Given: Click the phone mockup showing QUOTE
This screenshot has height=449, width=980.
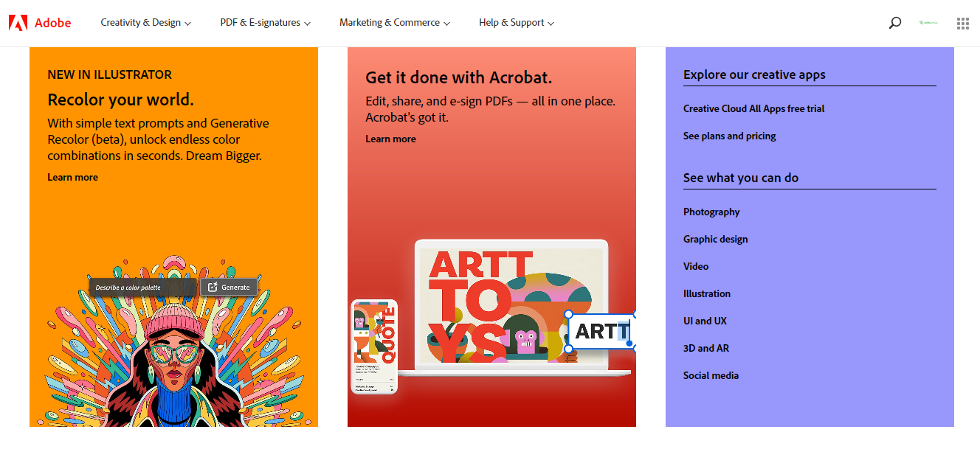Looking at the screenshot, I should (374, 346).
